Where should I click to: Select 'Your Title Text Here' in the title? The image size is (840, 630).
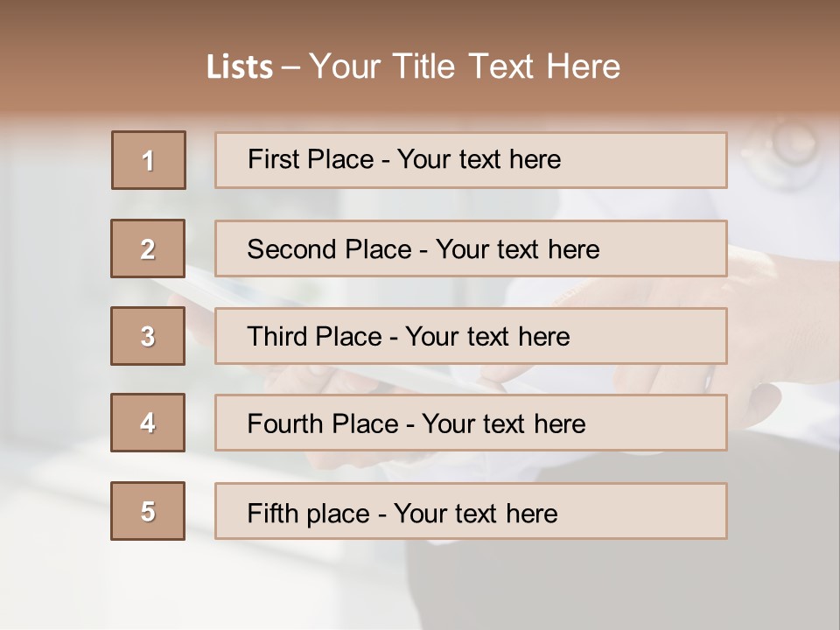465,67
